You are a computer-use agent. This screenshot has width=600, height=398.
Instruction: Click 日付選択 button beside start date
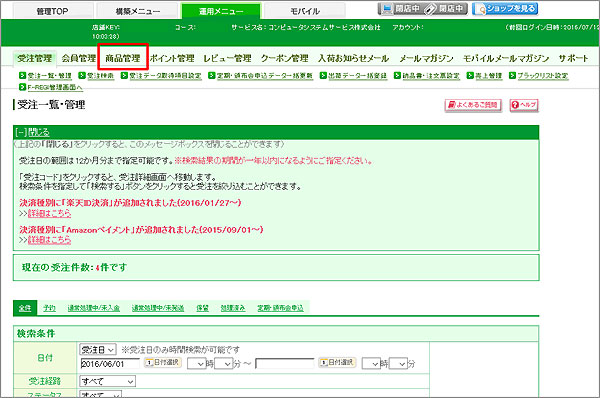pyautogui.click(x=163, y=362)
